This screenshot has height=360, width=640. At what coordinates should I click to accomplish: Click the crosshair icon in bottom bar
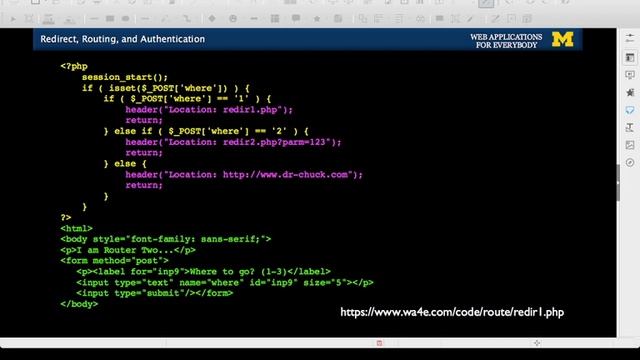pyautogui.click(x=537, y=343)
